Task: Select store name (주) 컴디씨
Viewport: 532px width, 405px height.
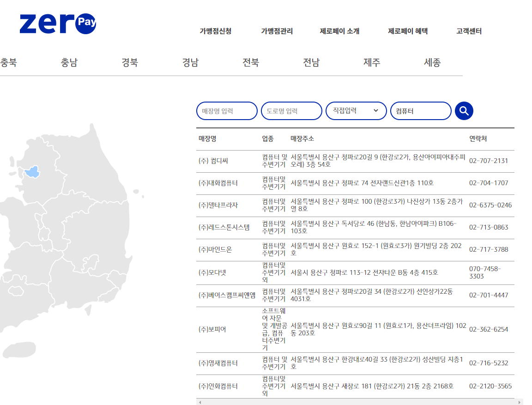Action: point(213,161)
